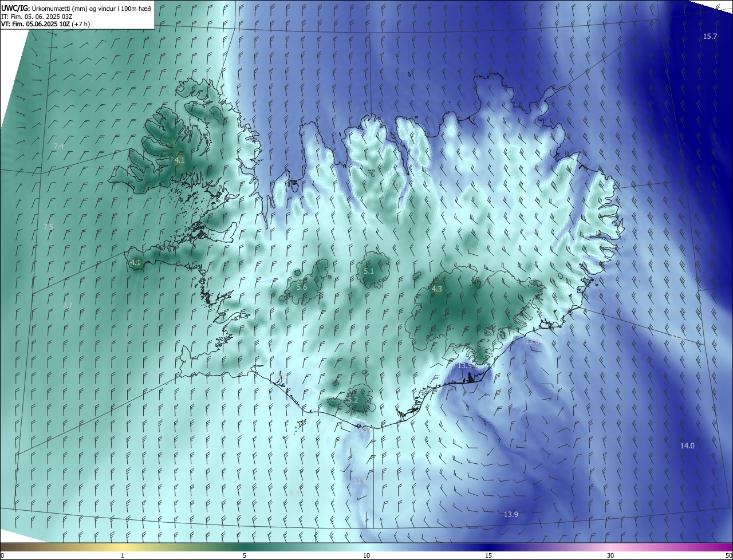733x560 pixels.
Task: Click the valid time line 'VT: Fim. 05.06.2025 10Z (+7 h)'
Action: coord(46,24)
